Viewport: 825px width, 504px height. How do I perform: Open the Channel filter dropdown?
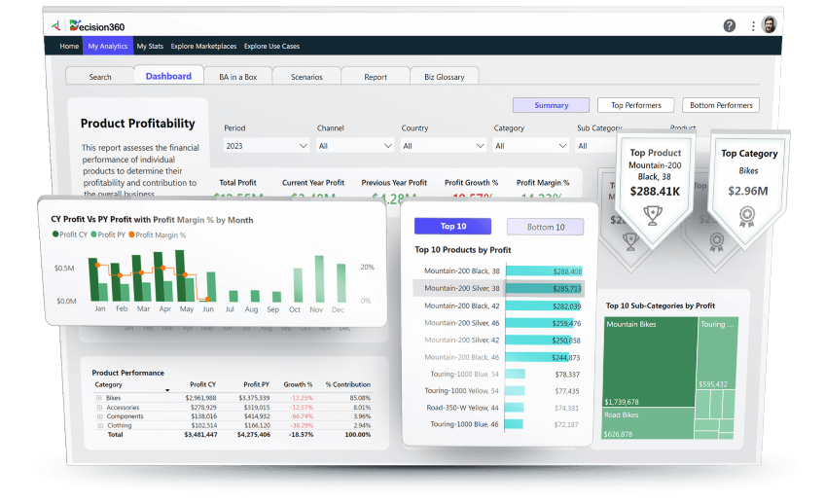point(354,146)
